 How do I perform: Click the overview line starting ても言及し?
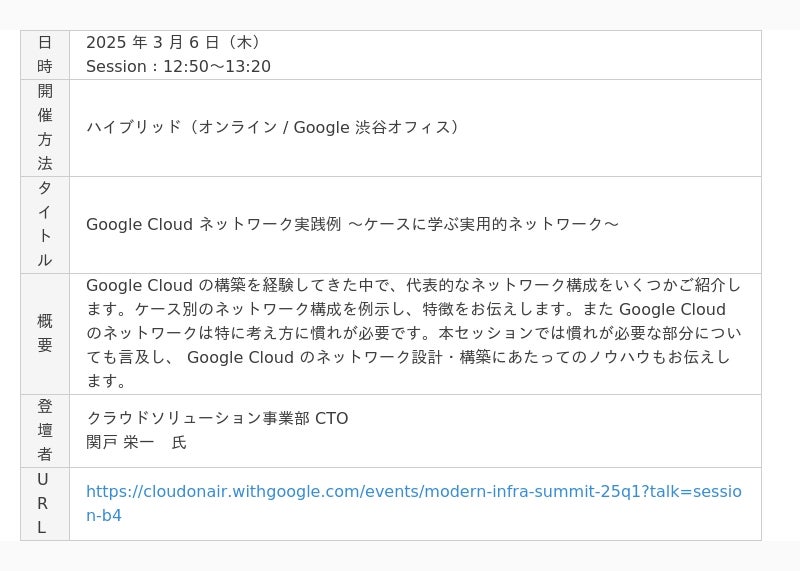[408, 357]
